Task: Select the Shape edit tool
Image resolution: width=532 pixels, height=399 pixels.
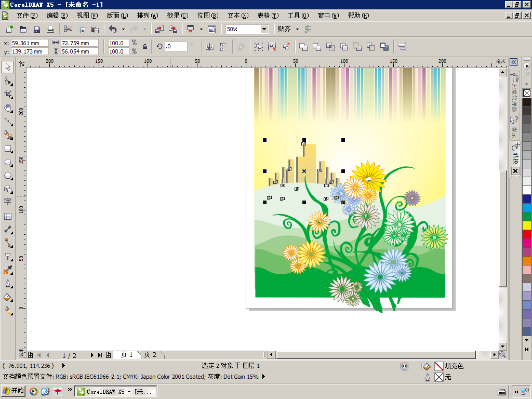Action: [x=8, y=81]
